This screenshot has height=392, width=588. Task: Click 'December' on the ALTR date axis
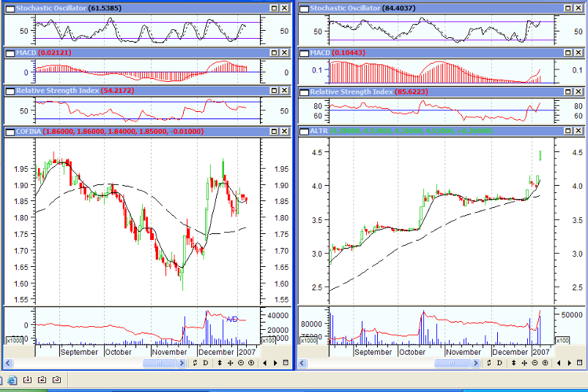click(x=510, y=352)
